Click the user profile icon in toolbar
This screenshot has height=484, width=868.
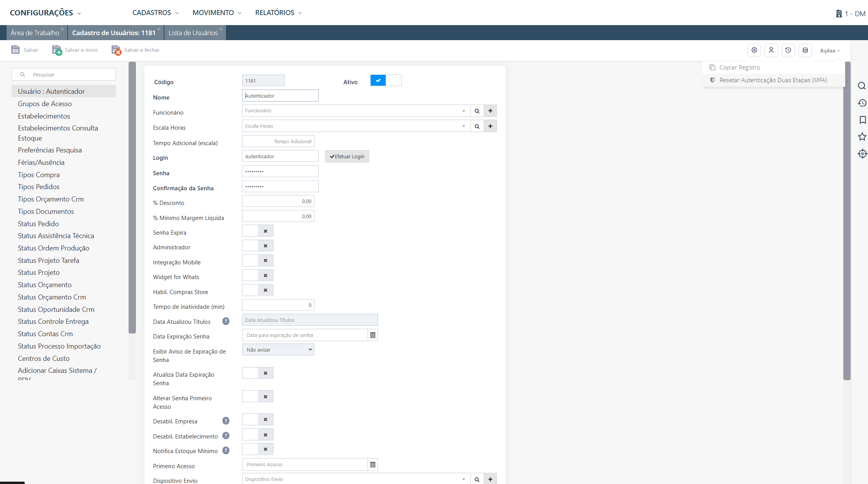click(771, 50)
